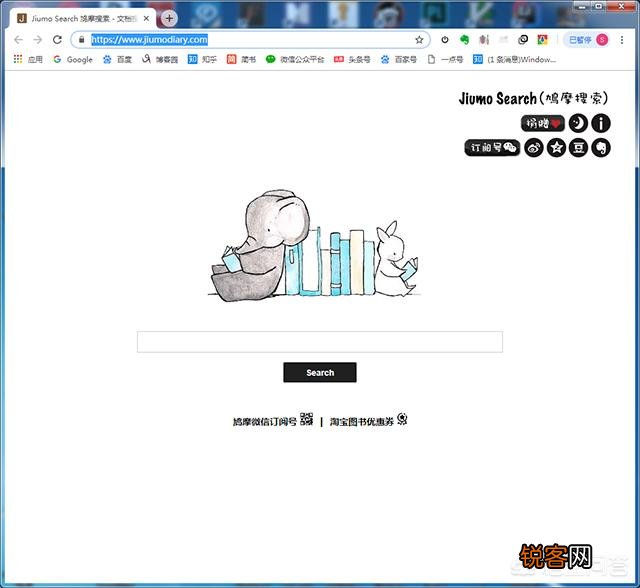This screenshot has height=588, width=640.
Task: Open the 简书 bookmark
Action: click(x=242, y=60)
